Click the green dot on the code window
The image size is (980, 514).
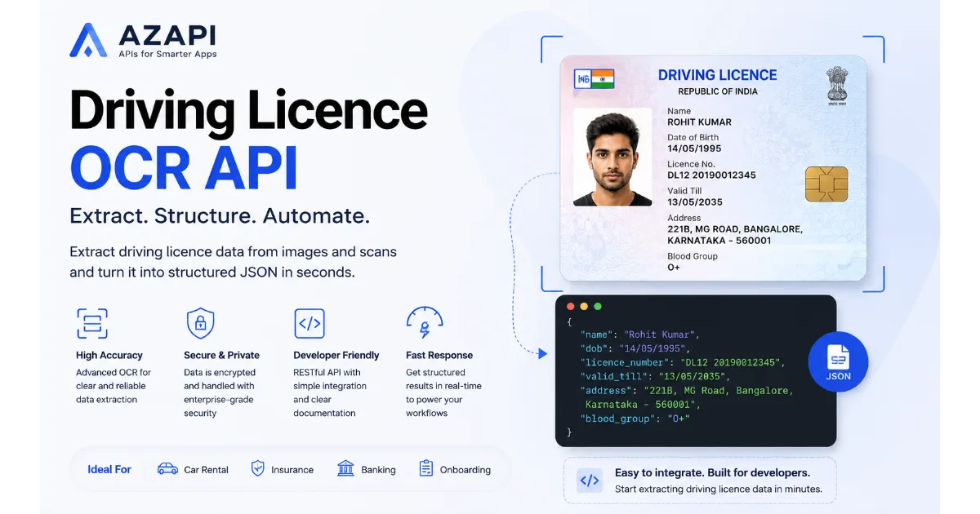(598, 307)
